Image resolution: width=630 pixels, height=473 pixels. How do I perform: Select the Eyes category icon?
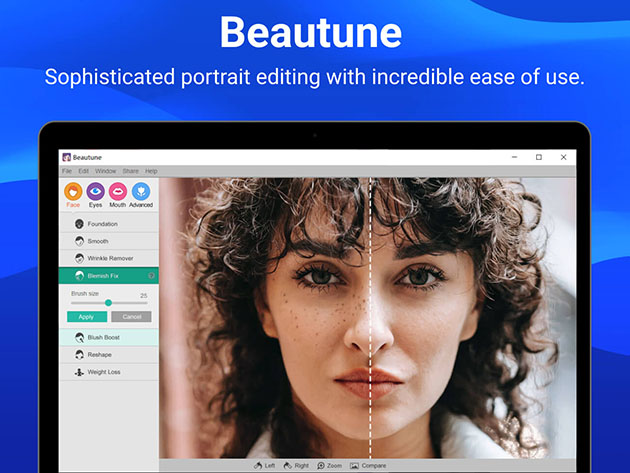95,192
